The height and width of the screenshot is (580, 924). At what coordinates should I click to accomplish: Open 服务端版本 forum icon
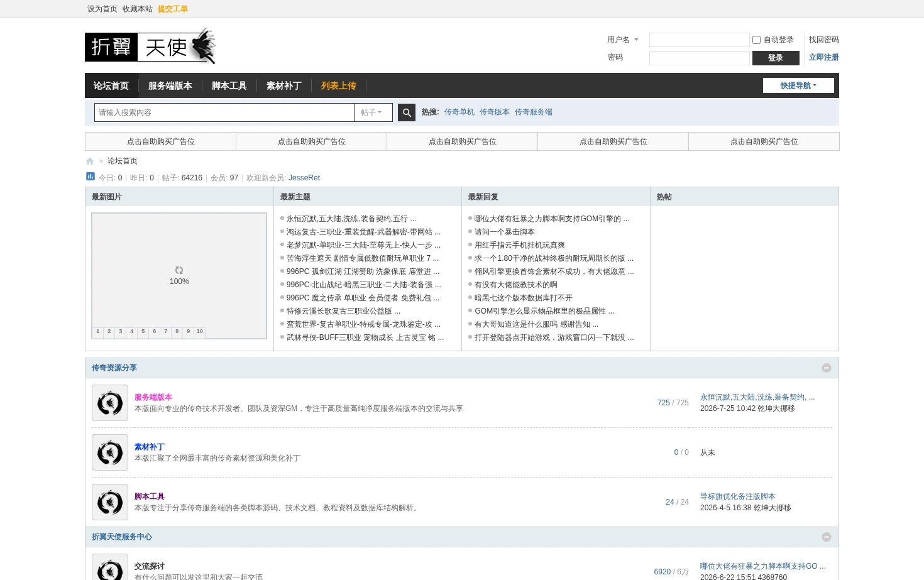coord(110,403)
